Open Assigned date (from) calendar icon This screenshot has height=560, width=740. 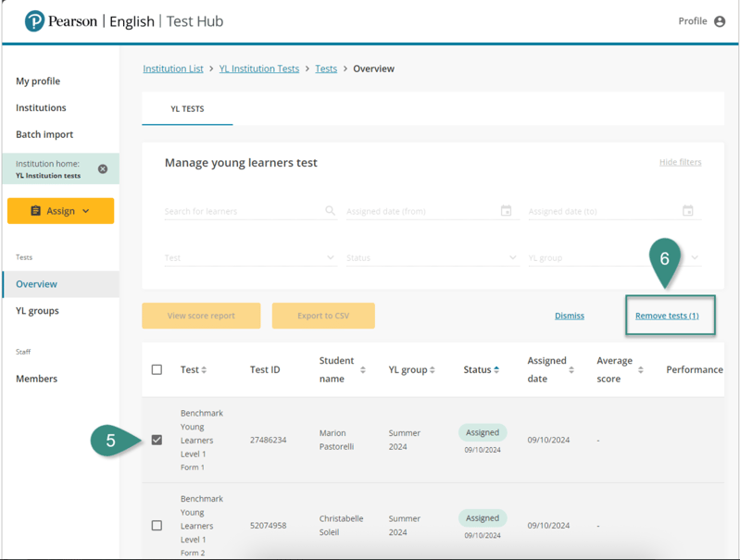pyautogui.click(x=506, y=211)
